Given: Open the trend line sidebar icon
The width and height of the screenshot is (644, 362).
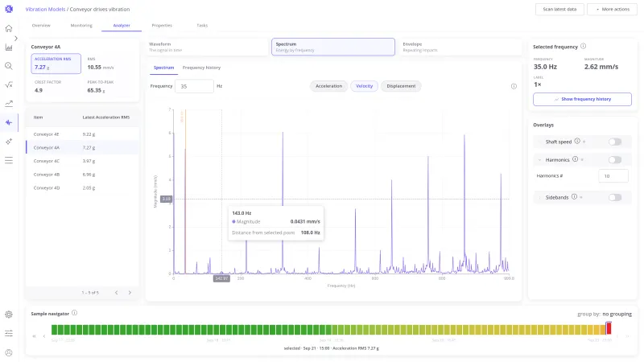Looking at the screenshot, I should point(9,104).
